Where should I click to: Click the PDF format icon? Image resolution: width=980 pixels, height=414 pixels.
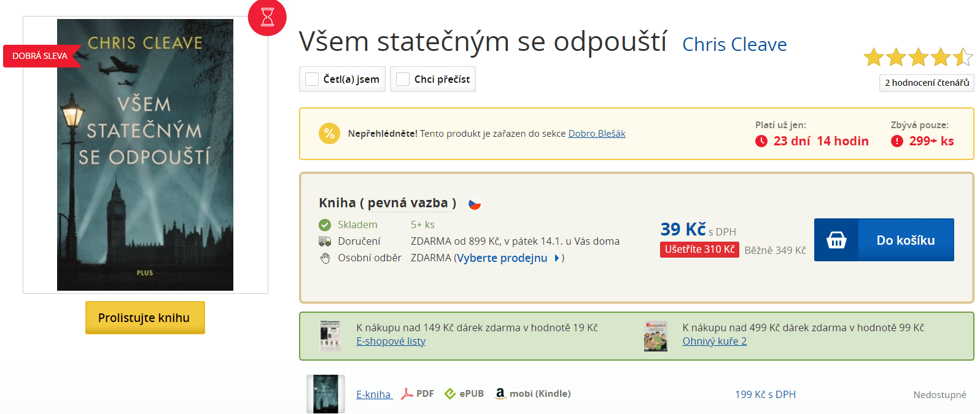406,394
